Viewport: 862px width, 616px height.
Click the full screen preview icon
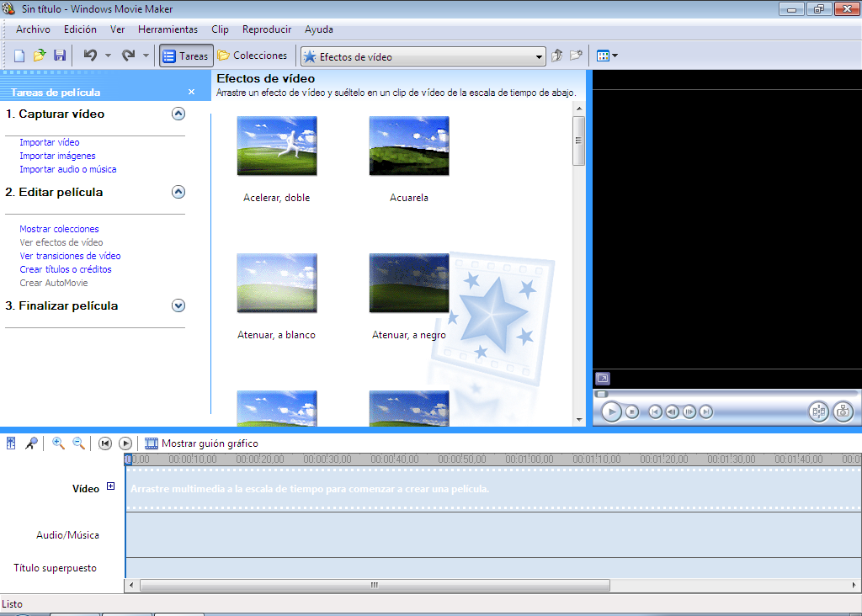[603, 379]
